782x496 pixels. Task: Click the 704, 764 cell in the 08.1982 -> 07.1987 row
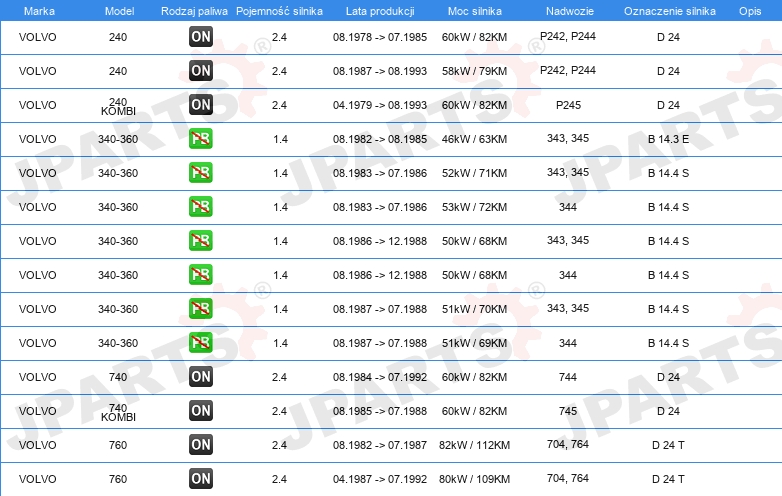pos(568,444)
